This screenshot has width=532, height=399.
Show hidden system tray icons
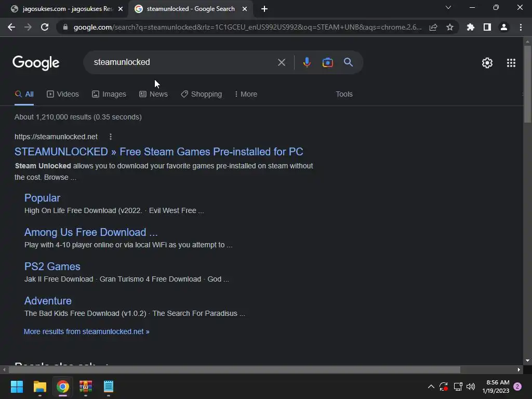tap(431, 387)
